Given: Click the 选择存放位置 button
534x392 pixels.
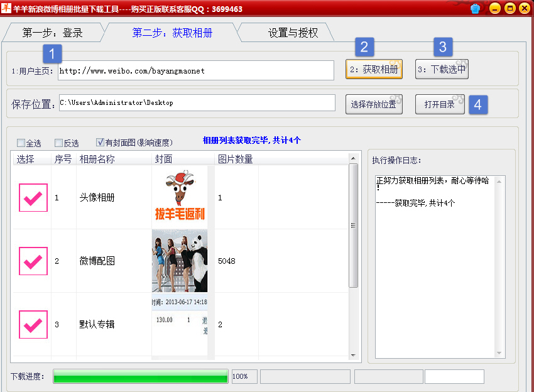Looking at the screenshot, I should tap(373, 104).
